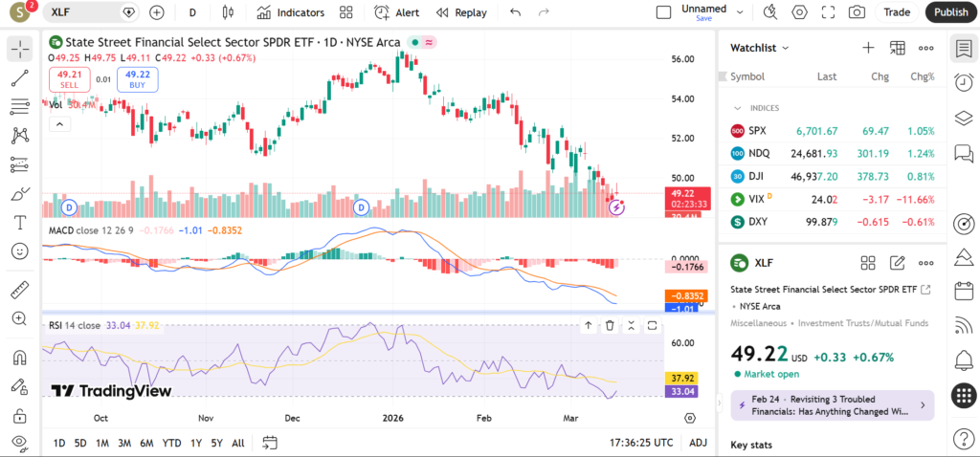Select the 1Y time range

point(195,443)
